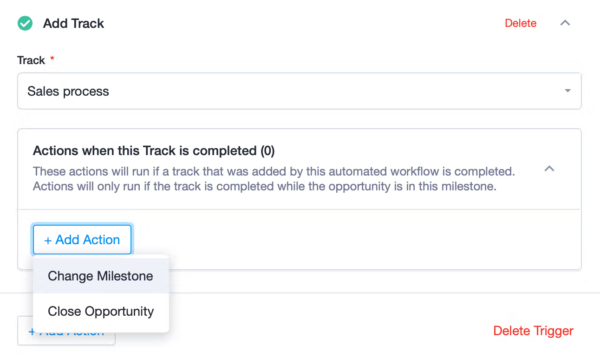Click the Actions when this Track is completed heading
The width and height of the screenshot is (600, 364).
tap(154, 151)
